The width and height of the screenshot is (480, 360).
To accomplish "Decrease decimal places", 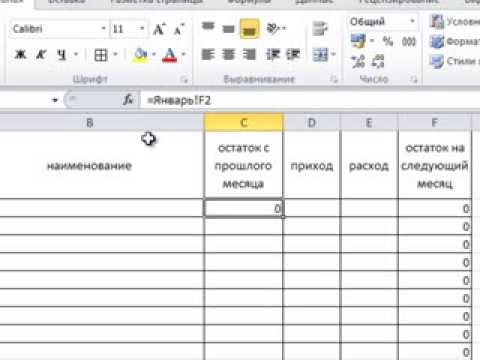I will [378, 61].
